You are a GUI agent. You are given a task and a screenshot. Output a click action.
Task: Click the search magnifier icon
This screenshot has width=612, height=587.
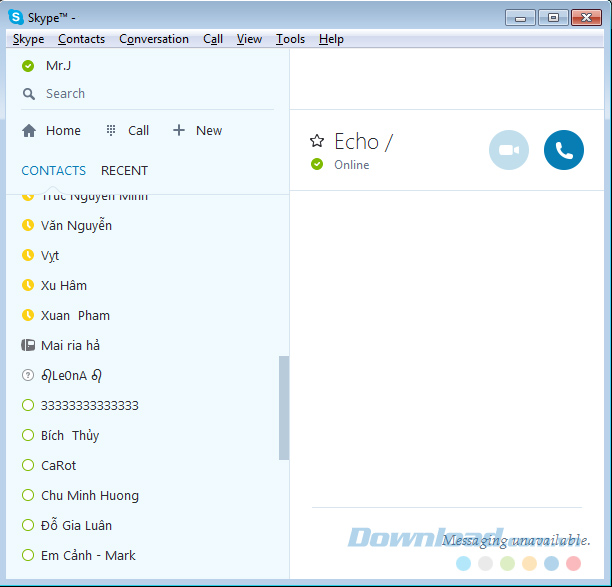[x=29, y=94]
